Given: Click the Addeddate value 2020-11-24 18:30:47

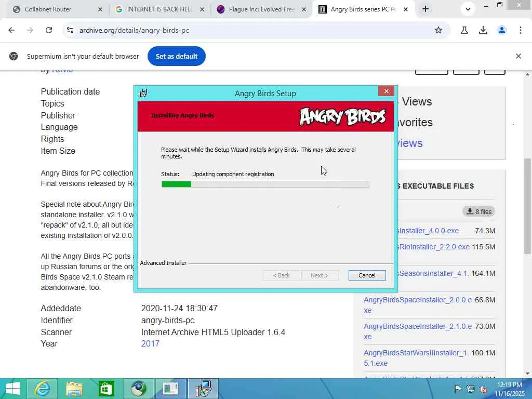Looking at the screenshot, I should click(x=179, y=308).
